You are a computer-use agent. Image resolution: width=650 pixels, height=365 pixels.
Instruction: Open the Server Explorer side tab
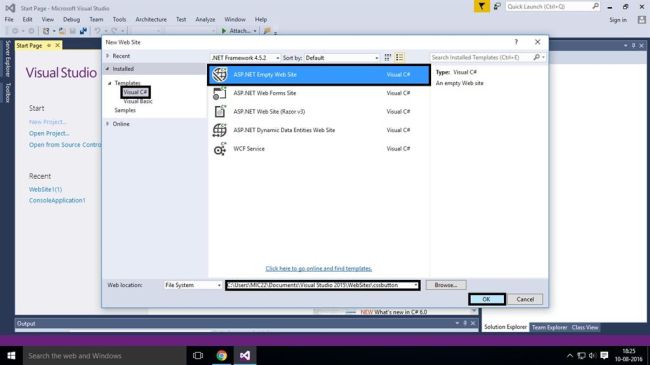(7, 58)
